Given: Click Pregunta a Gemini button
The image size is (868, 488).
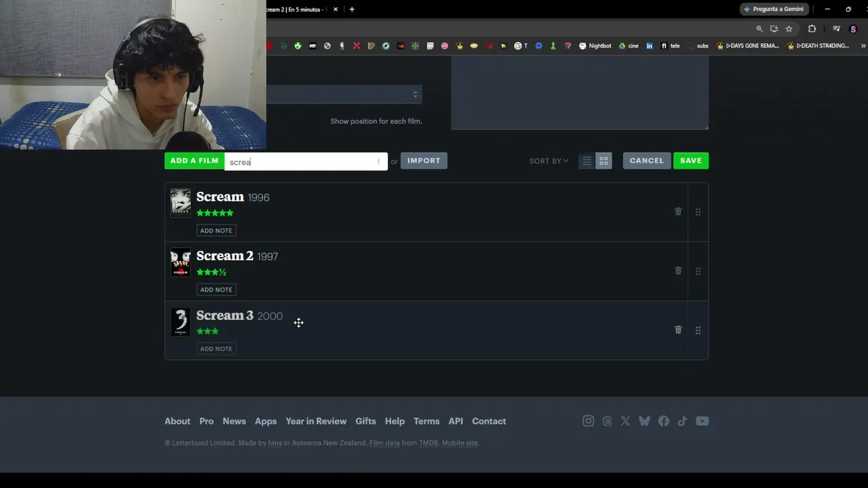Looking at the screenshot, I should coord(774,9).
